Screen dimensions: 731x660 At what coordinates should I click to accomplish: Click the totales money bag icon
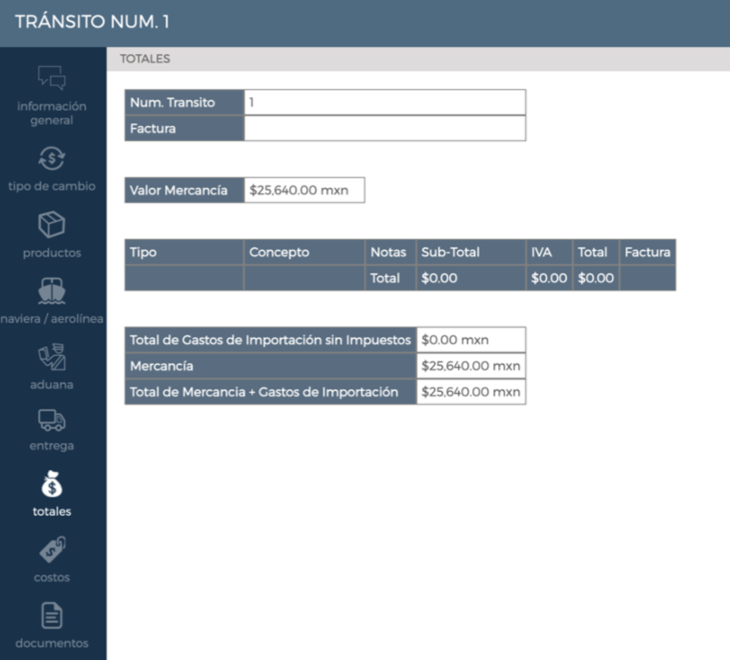click(51, 483)
